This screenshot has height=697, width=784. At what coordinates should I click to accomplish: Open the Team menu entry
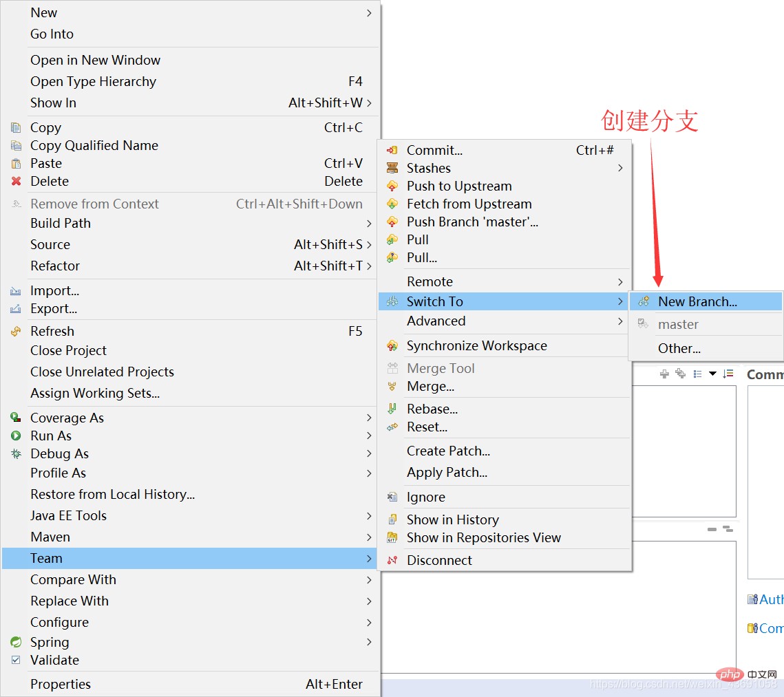[x=190, y=558]
